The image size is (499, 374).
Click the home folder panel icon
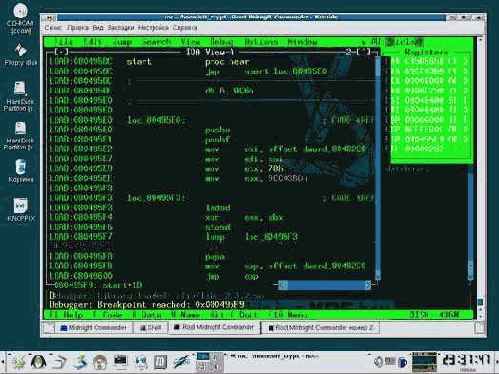point(100,362)
